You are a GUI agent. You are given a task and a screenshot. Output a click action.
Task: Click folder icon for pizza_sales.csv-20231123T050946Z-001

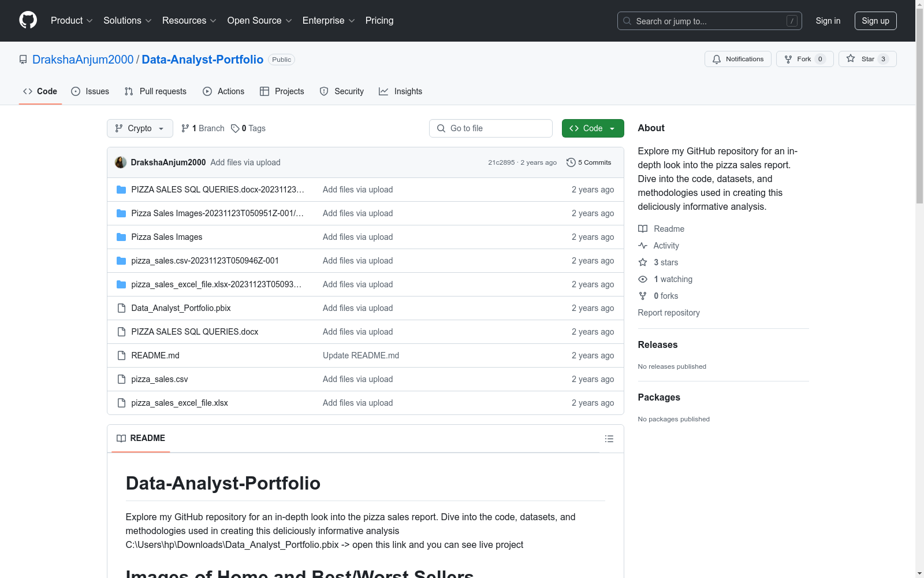121,261
